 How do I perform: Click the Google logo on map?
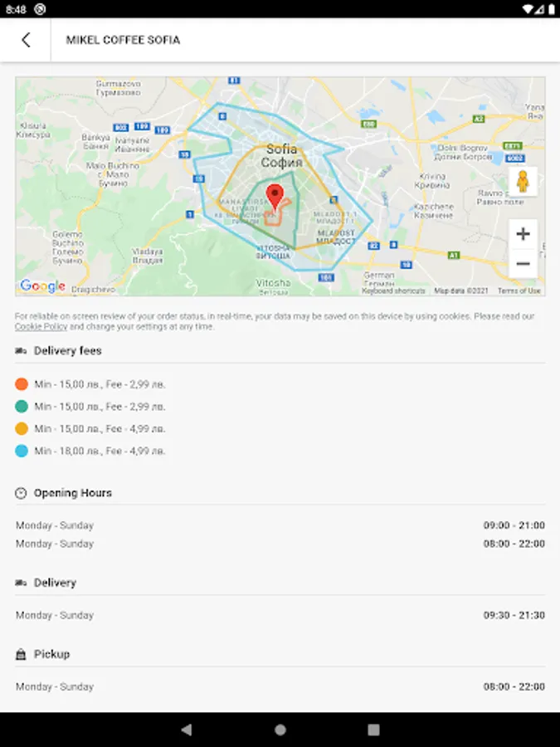[x=42, y=286]
